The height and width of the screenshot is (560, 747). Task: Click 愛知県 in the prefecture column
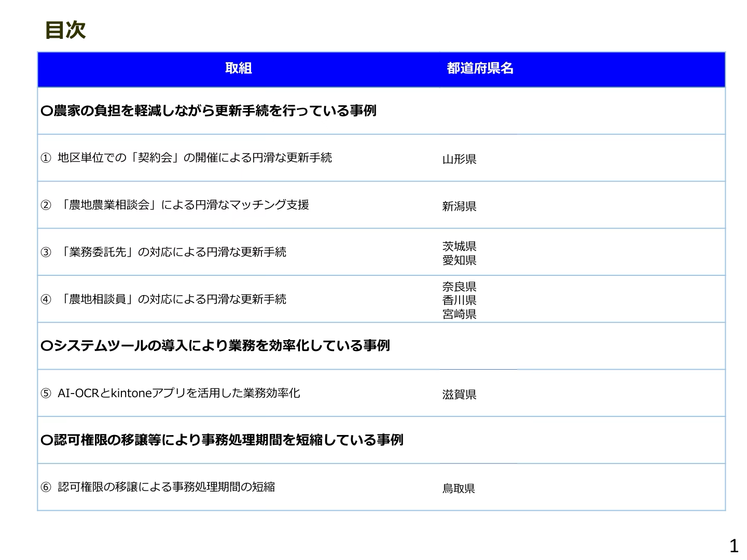coord(460,260)
